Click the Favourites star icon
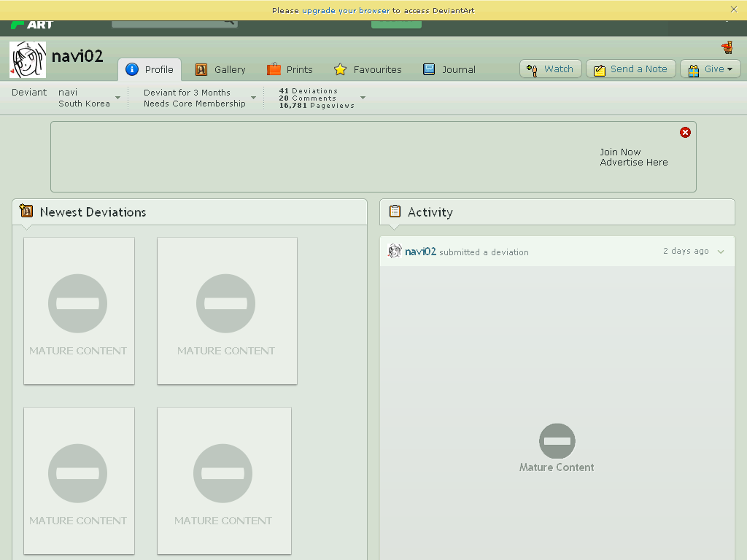The width and height of the screenshot is (747, 560). (x=340, y=69)
